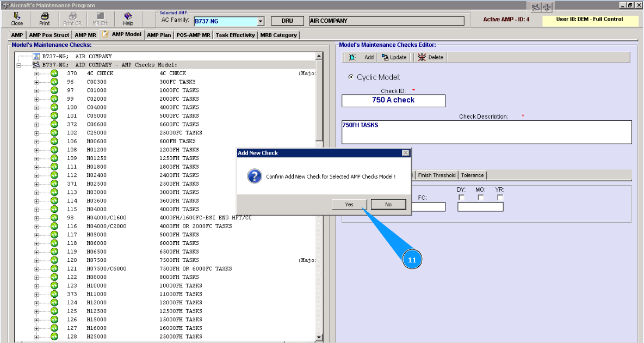Tick the DY checkbox

tap(462, 198)
